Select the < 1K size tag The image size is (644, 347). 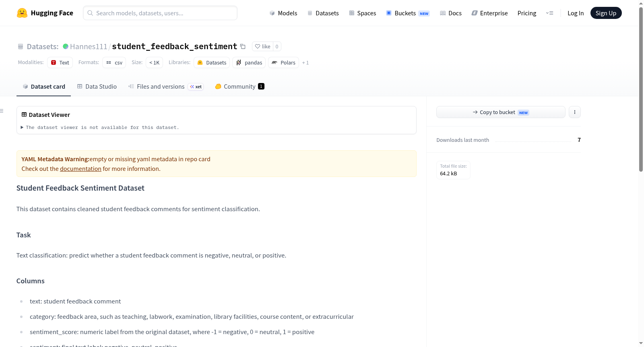(x=154, y=62)
